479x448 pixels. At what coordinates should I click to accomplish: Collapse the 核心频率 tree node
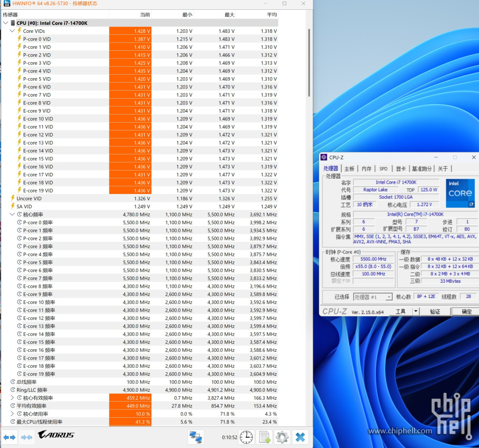click(12, 214)
